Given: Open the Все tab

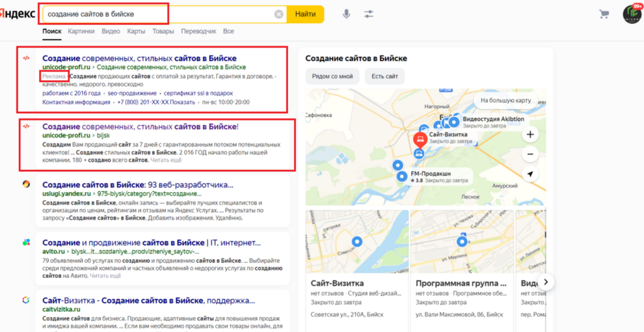Looking at the screenshot, I should click(228, 31).
